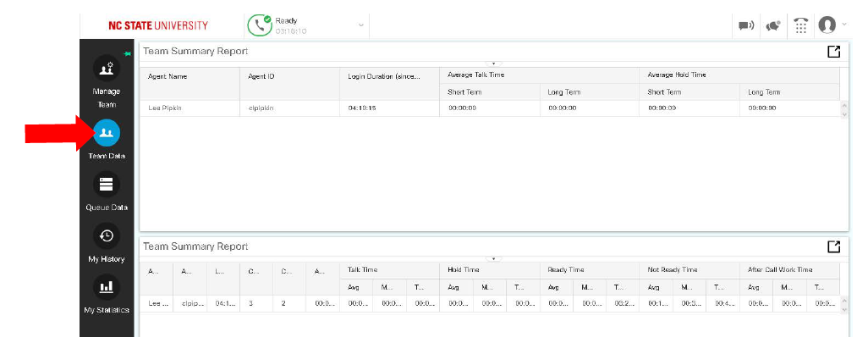Pop out the upper Team Summary Report

[x=834, y=52]
